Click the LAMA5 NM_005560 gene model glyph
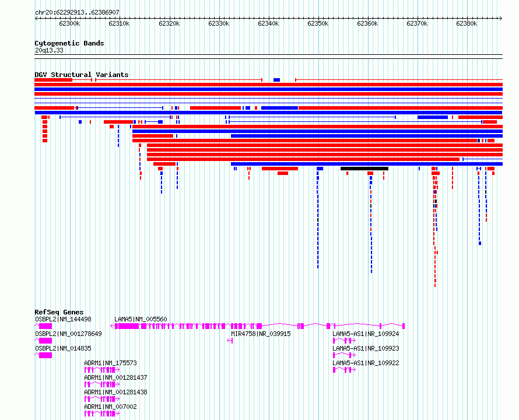Viewport: 519px width, 420px height. 258,326
